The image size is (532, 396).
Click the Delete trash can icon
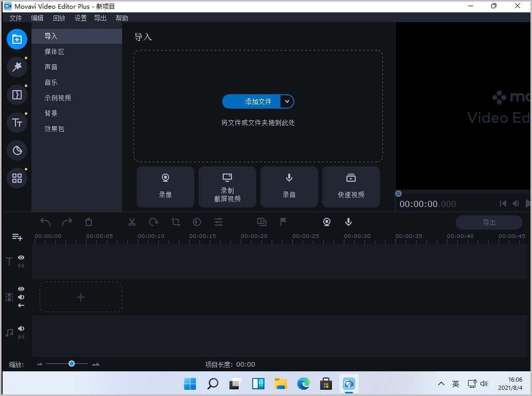pyautogui.click(x=89, y=222)
